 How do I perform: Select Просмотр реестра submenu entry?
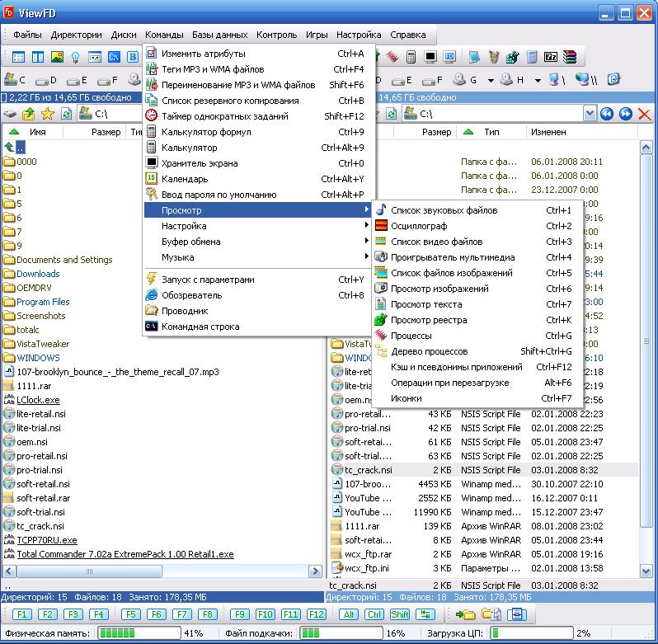[477, 320]
